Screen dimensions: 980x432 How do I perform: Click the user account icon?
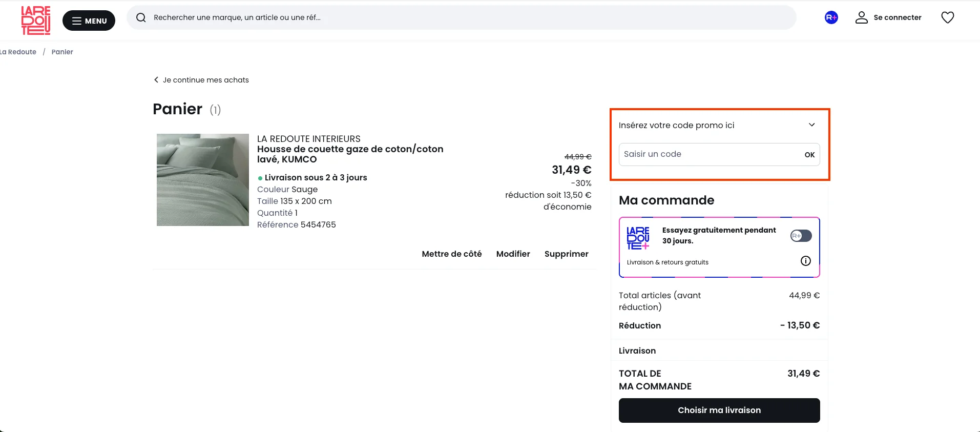click(x=862, y=17)
